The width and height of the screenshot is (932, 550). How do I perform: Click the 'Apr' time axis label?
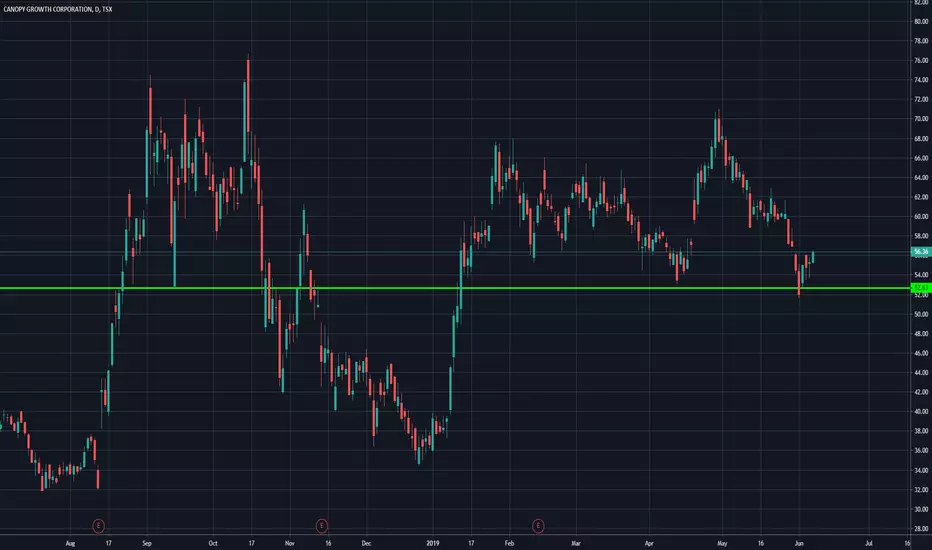pyautogui.click(x=649, y=543)
